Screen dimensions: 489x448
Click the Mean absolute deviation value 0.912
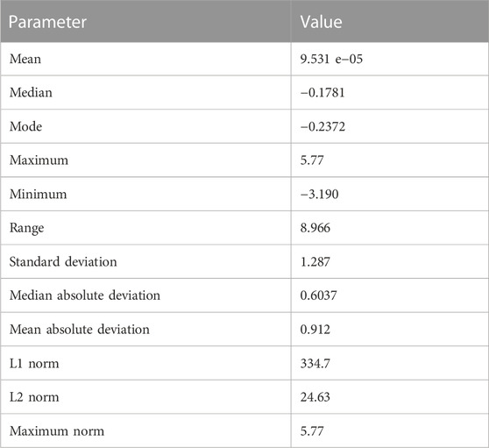tap(315, 330)
